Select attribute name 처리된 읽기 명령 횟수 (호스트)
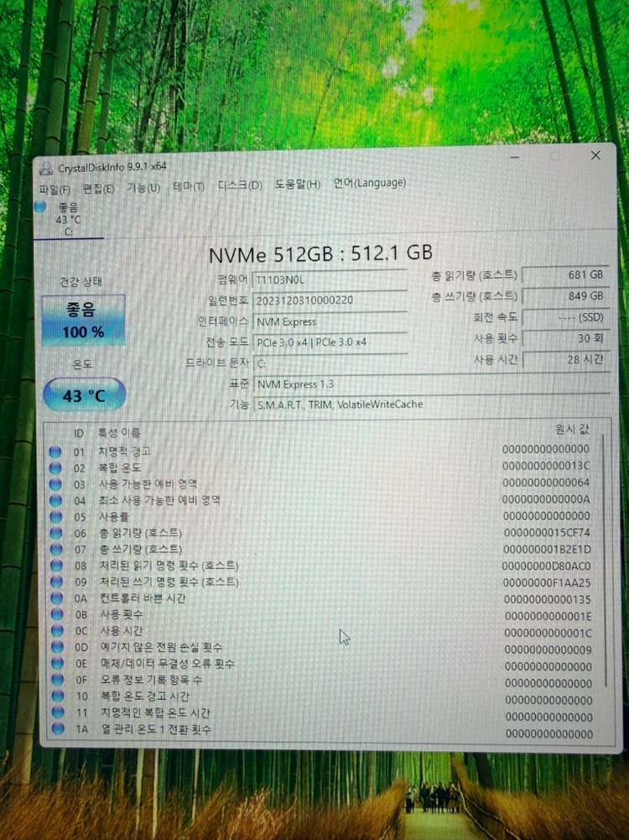This screenshot has height=840, width=629. (x=169, y=566)
